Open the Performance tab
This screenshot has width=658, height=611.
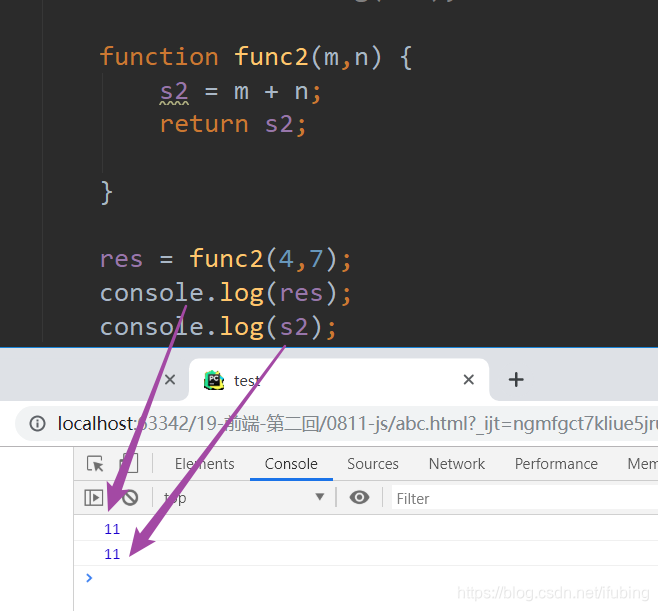pyautogui.click(x=556, y=464)
